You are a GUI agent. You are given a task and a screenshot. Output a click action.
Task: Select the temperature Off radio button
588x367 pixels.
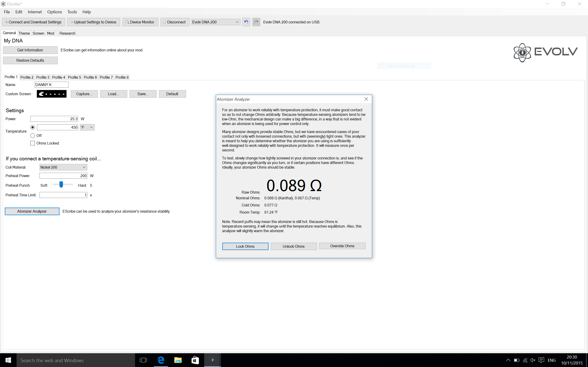pos(33,136)
